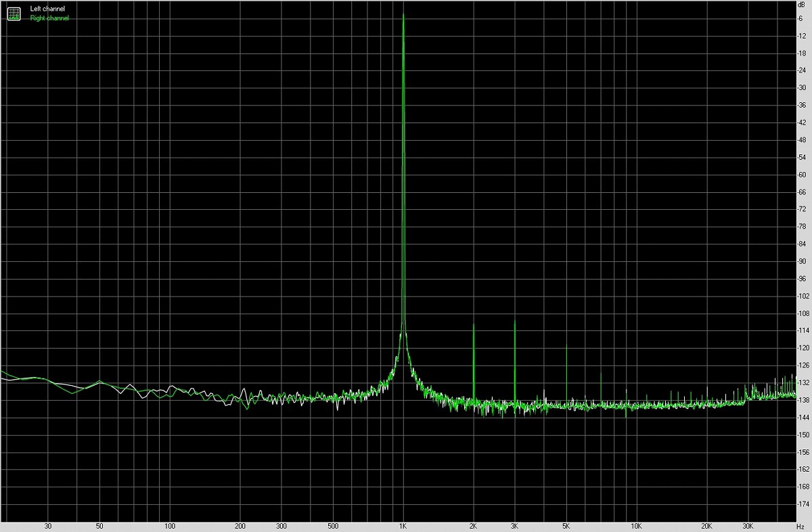Click the spectrum graph icon in the legend
Screen dimensions: 812x532
tap(14, 12)
